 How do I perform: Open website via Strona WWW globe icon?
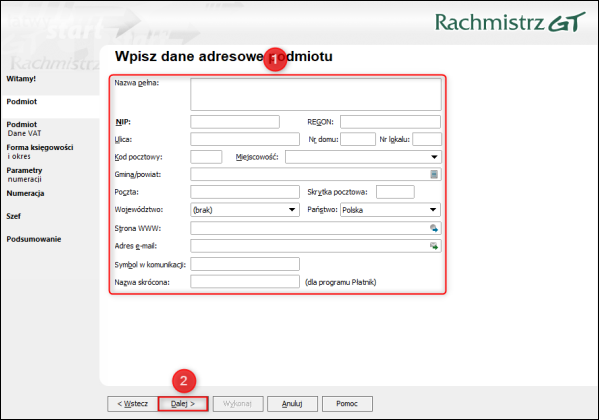click(434, 228)
